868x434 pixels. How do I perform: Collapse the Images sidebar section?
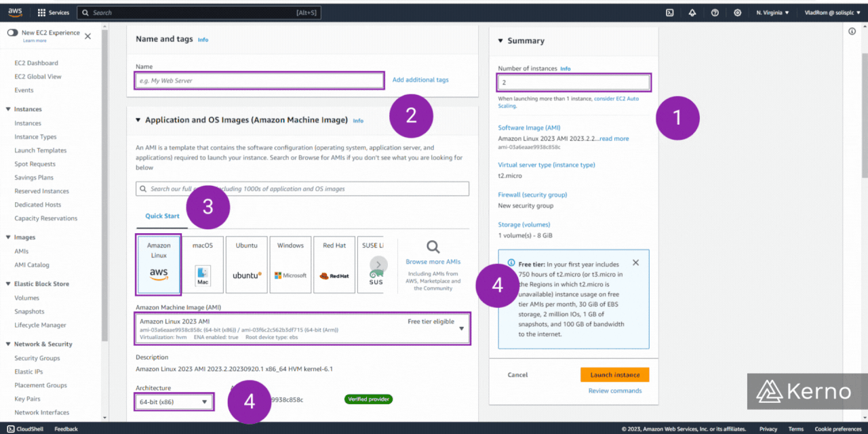8,237
